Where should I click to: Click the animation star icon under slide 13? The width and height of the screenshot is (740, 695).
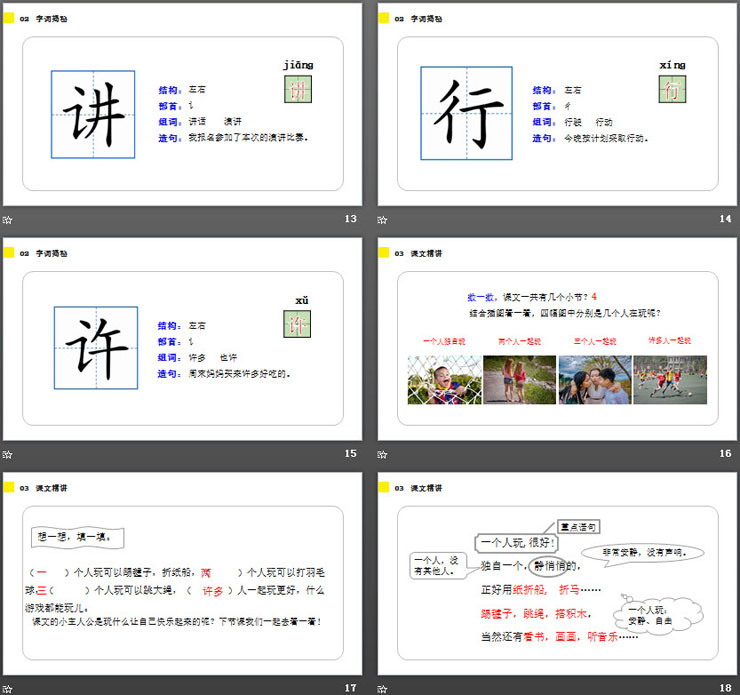8,219
